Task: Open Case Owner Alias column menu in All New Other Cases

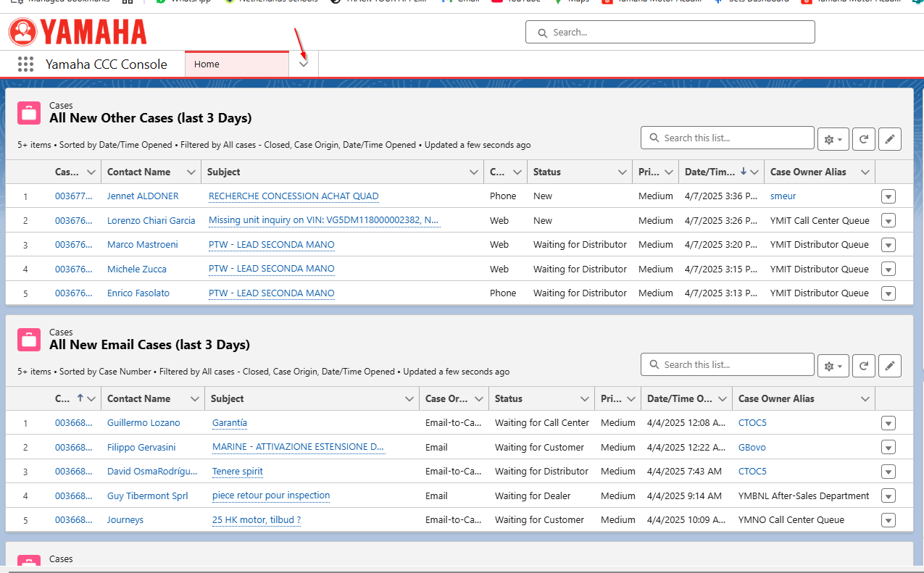Action: [x=865, y=172]
